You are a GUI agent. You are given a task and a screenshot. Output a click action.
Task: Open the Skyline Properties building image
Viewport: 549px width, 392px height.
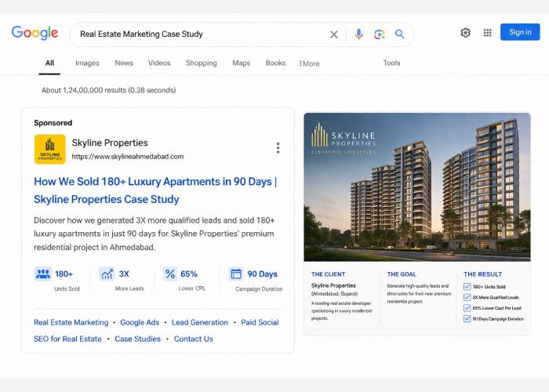[417, 187]
